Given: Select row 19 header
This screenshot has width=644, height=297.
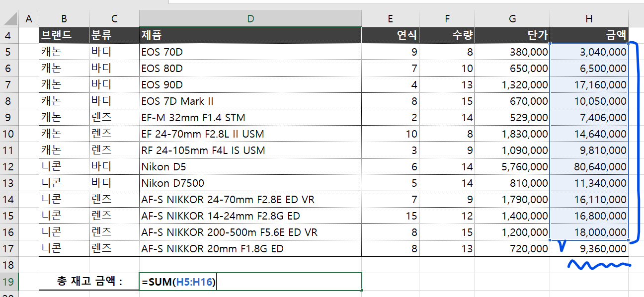Looking at the screenshot, I should pos(9,282).
